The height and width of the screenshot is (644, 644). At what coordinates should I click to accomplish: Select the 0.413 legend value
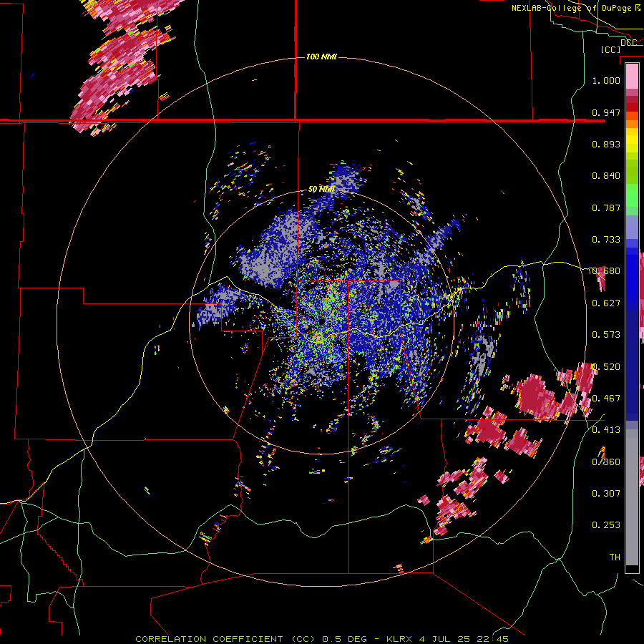pyautogui.click(x=606, y=430)
